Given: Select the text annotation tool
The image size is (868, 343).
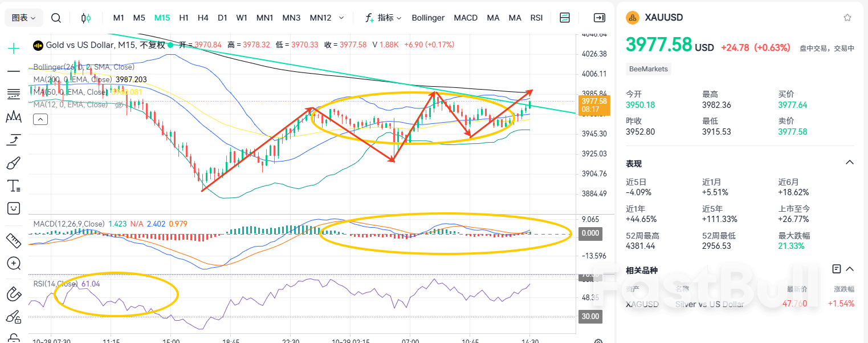Looking at the screenshot, I should click(x=14, y=186).
